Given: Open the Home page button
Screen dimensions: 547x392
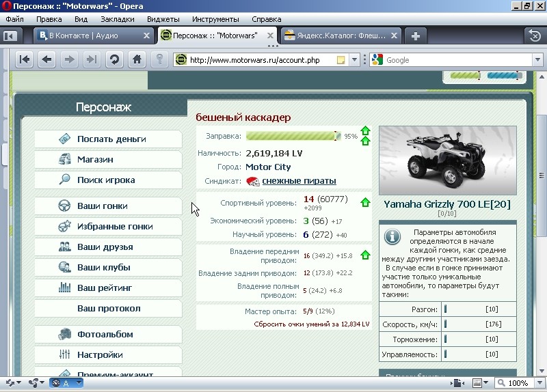Looking at the screenshot, I should pos(137,60).
